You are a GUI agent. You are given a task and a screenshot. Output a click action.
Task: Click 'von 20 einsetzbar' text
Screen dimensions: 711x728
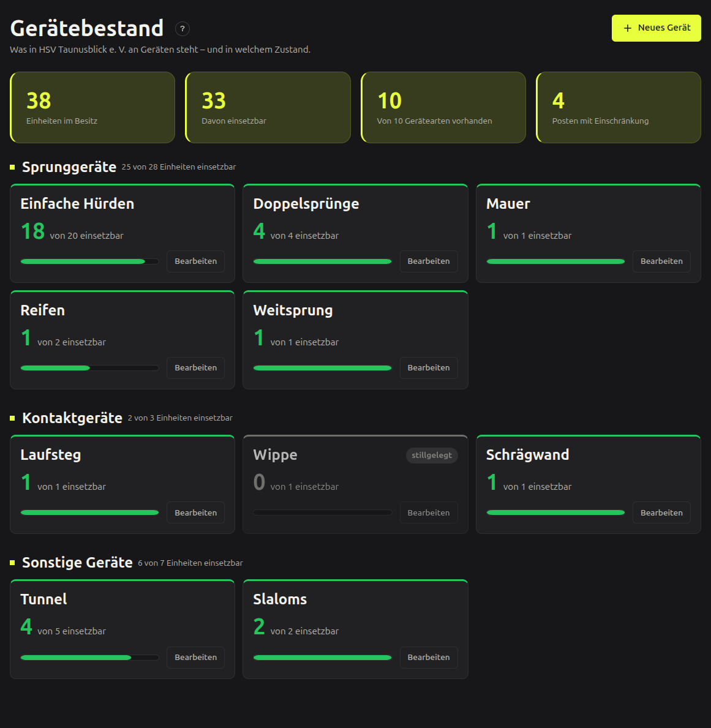pyautogui.click(x=87, y=236)
